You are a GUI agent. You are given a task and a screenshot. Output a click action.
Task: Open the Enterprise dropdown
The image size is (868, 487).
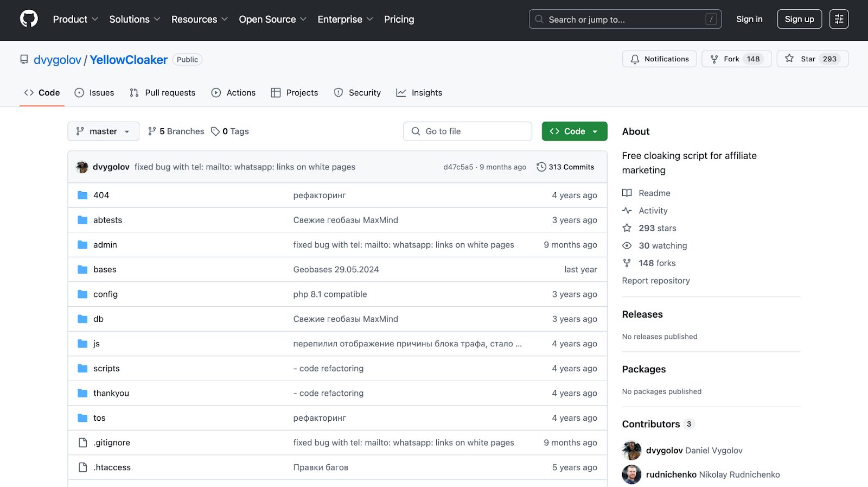tap(345, 19)
